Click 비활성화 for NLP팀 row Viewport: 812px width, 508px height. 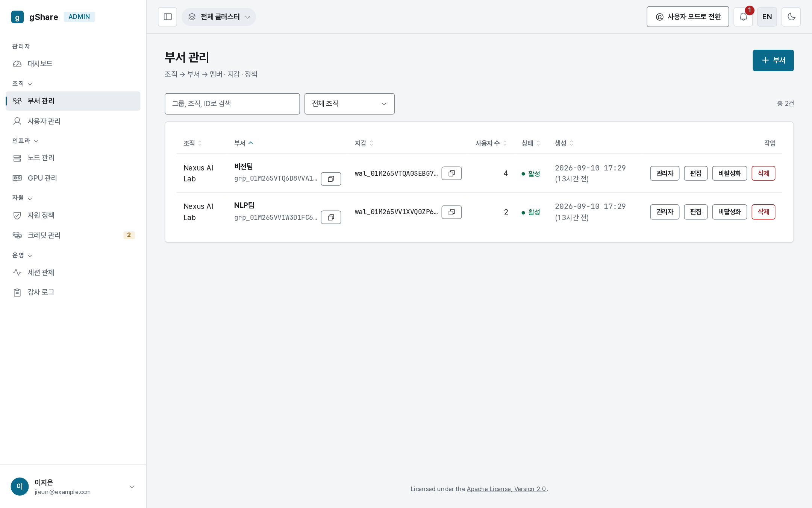click(x=729, y=212)
